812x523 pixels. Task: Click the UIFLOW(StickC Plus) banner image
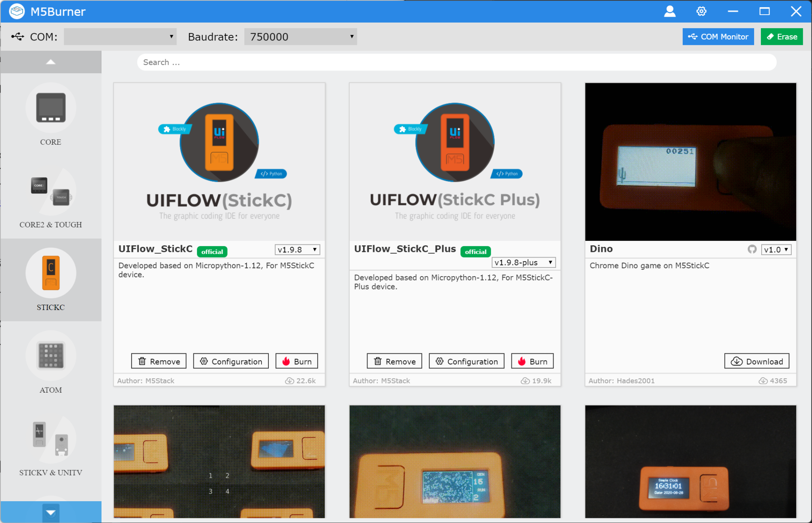[x=455, y=162]
